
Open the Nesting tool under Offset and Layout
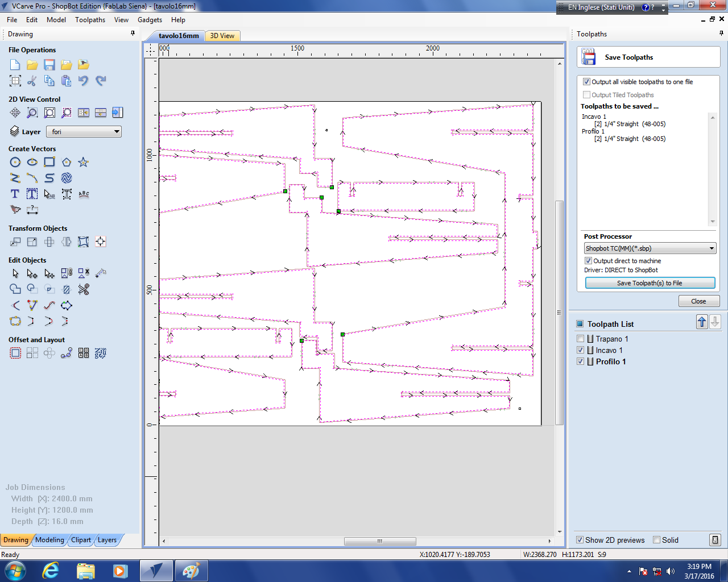coord(83,353)
